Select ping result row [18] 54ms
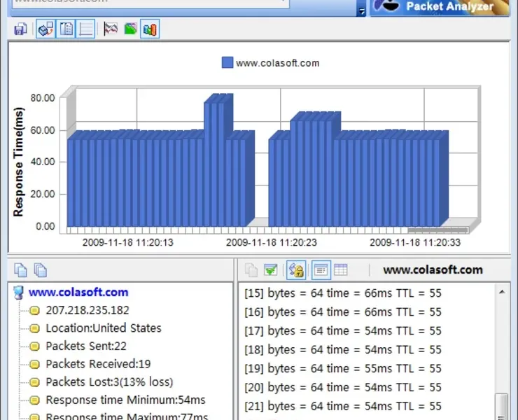The width and height of the screenshot is (518, 420). [x=342, y=349]
